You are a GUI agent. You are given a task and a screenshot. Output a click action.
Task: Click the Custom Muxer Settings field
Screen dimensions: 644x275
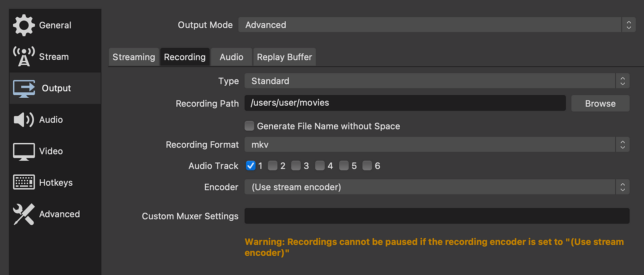point(437,216)
